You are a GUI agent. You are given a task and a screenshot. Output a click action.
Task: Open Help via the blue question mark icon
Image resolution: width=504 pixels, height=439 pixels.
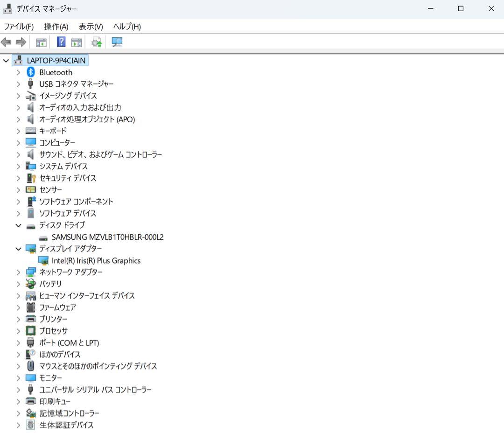coord(61,42)
